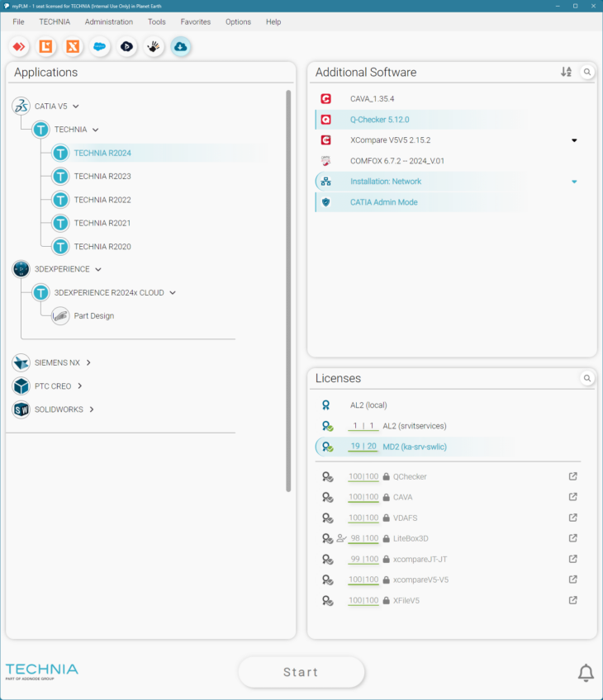Expand the SIEMENS NX node

click(88, 362)
